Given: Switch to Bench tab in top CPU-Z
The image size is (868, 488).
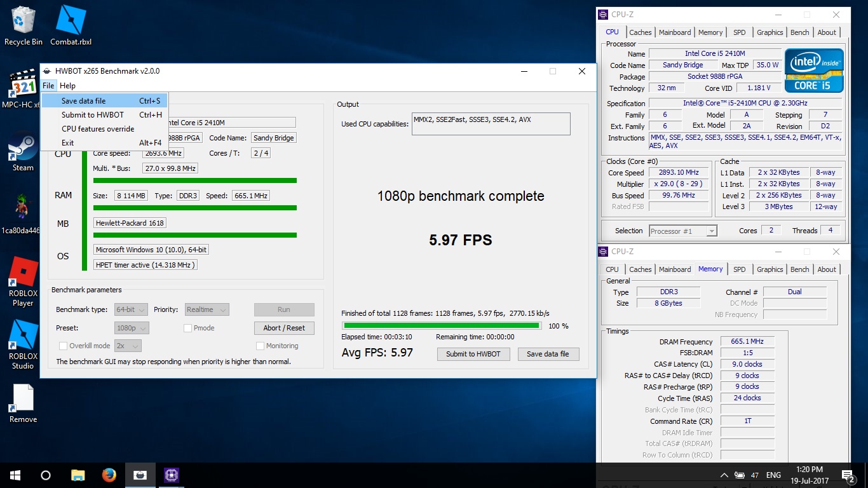Looking at the screenshot, I should 800,32.
